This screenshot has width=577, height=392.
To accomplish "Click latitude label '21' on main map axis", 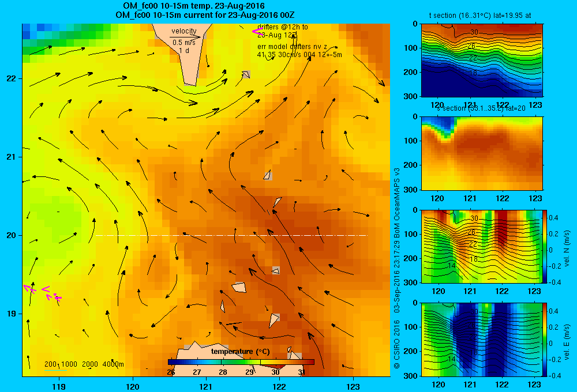I will coord(12,157).
